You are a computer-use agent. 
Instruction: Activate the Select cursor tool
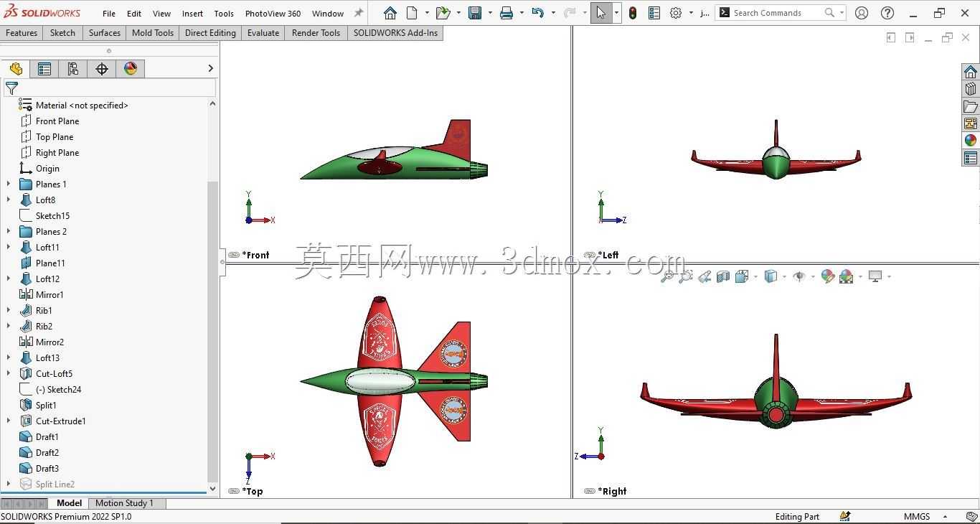pyautogui.click(x=600, y=13)
